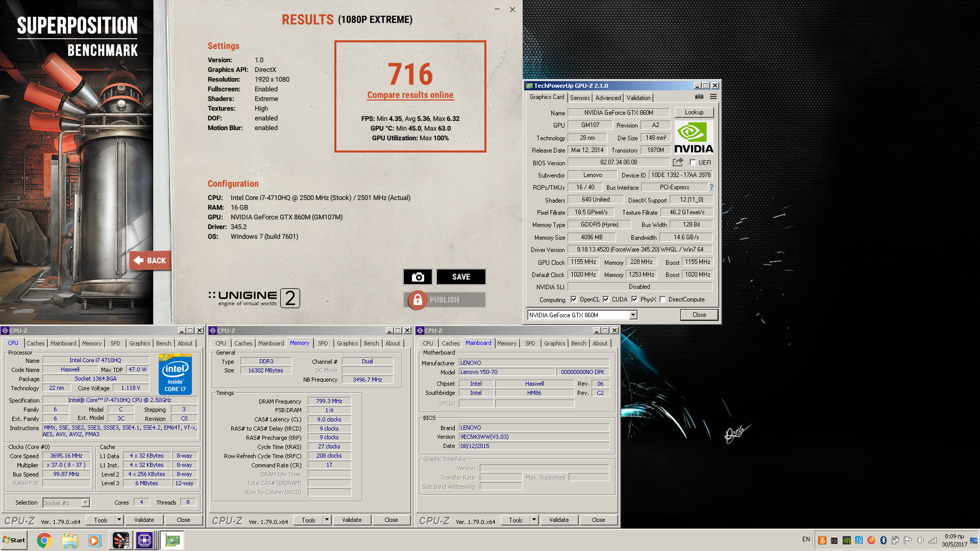Click the motherboard Model Lenovo Y50-70
The height and width of the screenshot is (551, 980).
(506, 372)
